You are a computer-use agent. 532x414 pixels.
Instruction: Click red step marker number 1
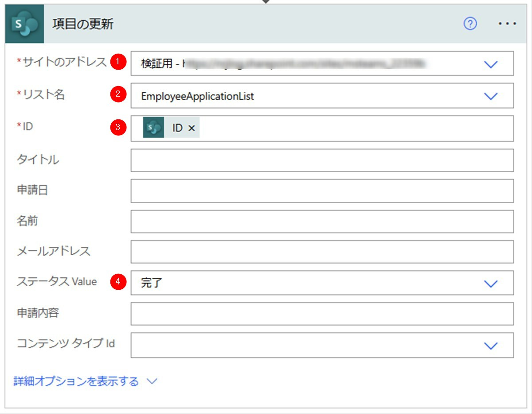pos(117,63)
